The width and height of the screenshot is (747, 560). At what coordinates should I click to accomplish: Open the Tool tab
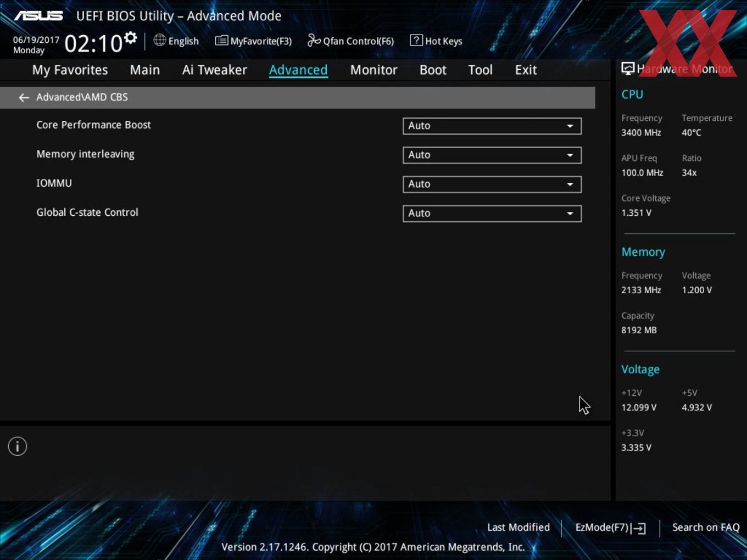click(x=480, y=70)
